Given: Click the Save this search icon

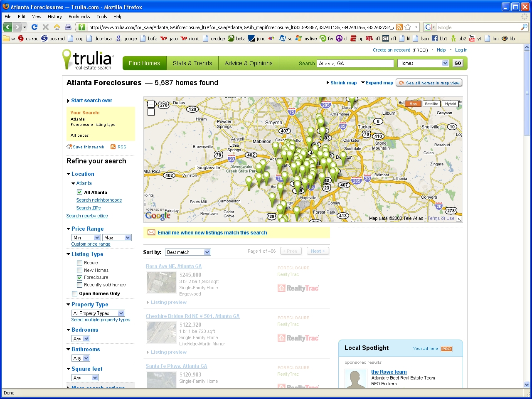Looking at the screenshot, I should click(69, 147).
